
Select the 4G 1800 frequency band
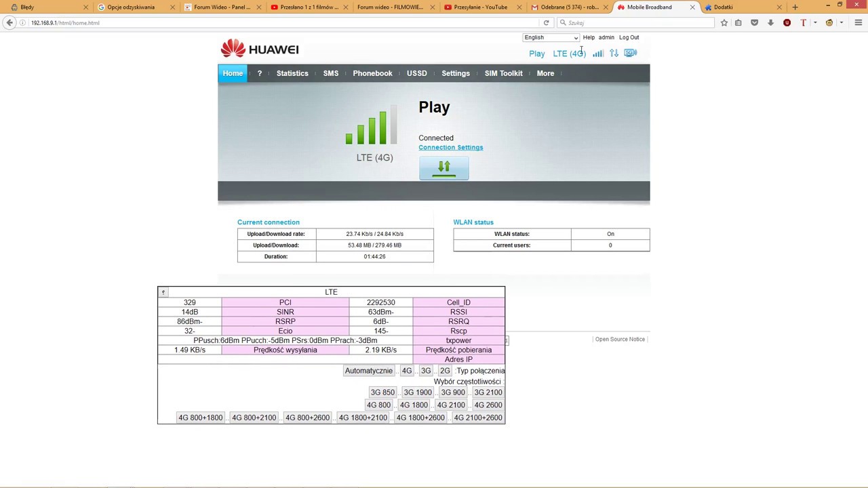(x=414, y=405)
